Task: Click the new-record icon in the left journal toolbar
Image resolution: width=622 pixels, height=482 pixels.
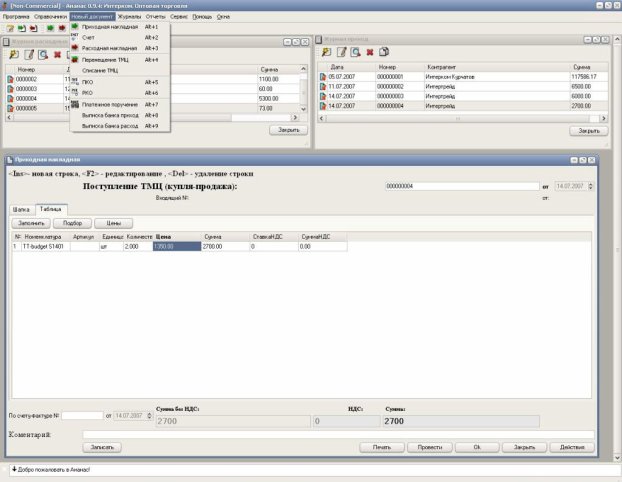Action: tap(14, 54)
